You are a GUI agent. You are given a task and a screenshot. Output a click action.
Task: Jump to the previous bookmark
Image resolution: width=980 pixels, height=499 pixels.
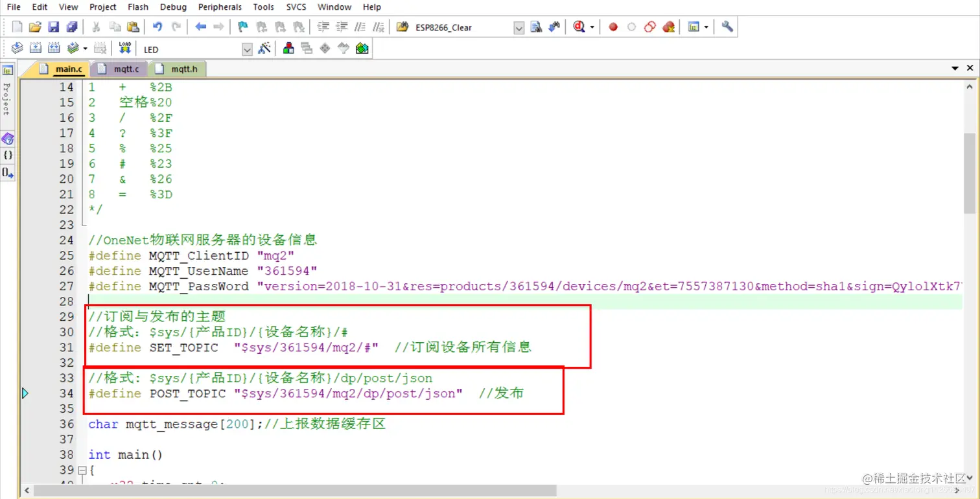262,27
